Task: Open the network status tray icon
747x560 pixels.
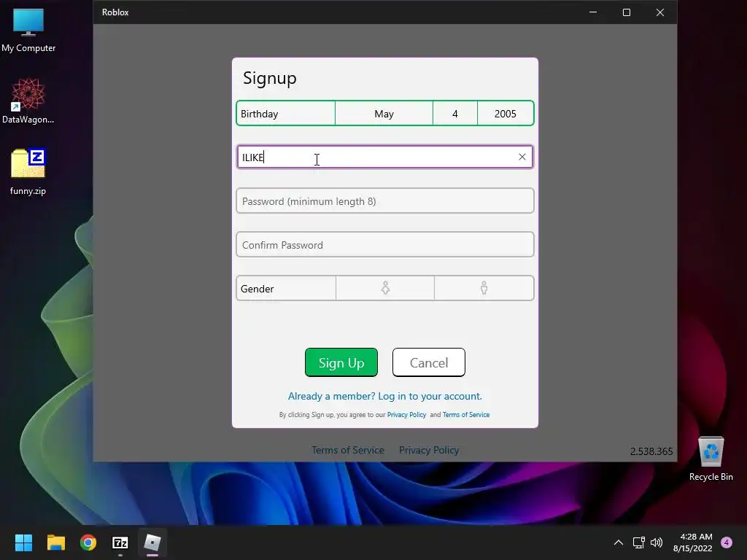Action: pos(638,542)
